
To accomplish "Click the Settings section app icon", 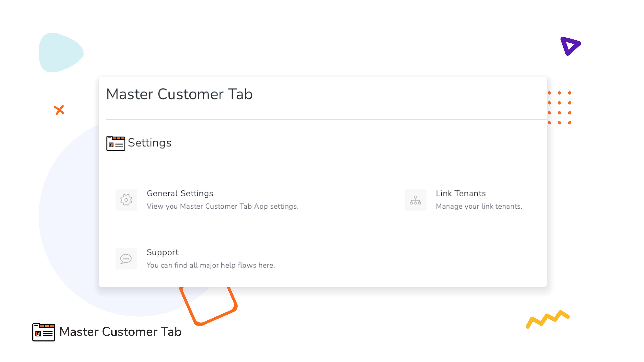I will click(x=116, y=143).
